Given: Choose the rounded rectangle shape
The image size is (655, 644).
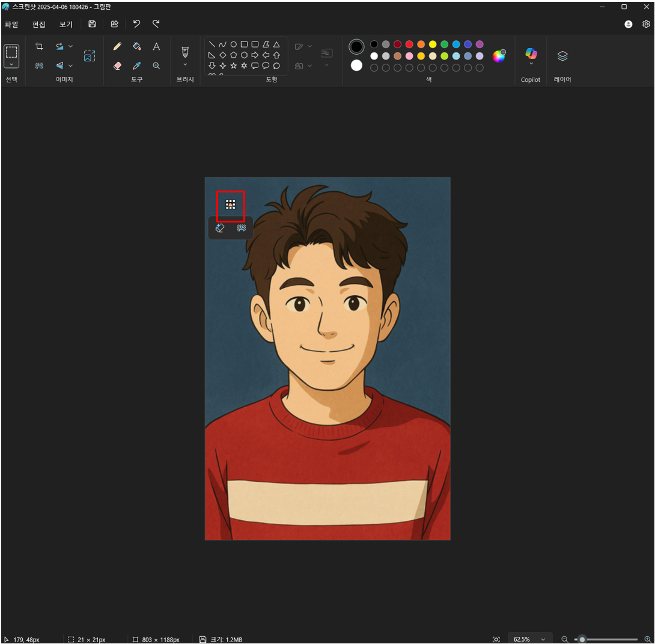Looking at the screenshot, I should click(x=255, y=44).
